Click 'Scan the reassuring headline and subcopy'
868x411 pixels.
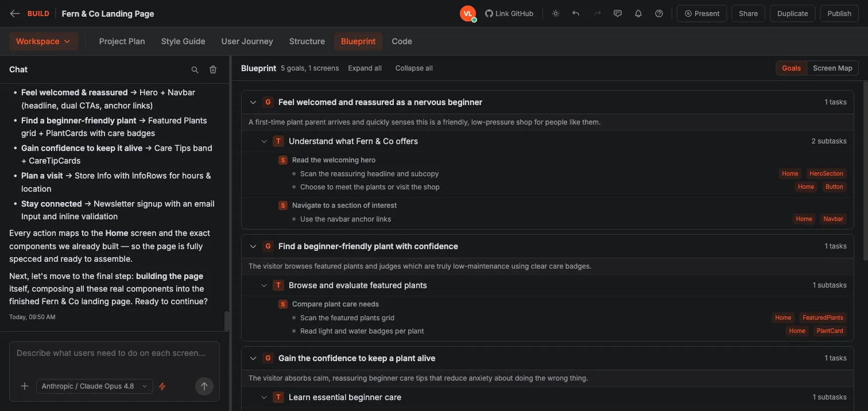point(369,173)
